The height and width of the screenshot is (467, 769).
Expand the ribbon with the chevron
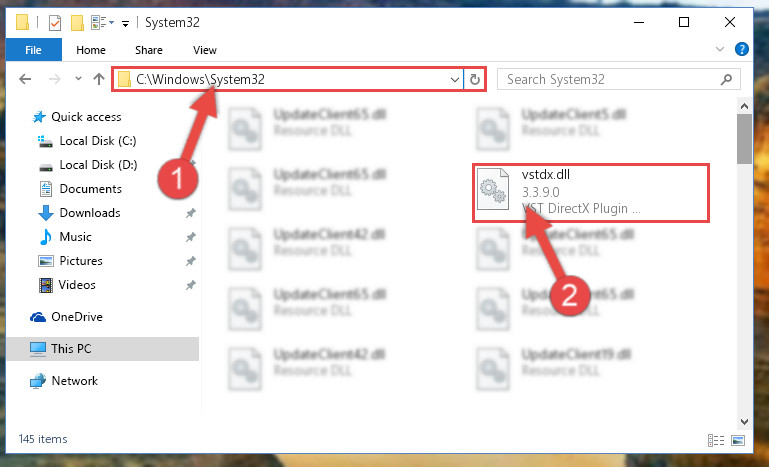[719, 49]
